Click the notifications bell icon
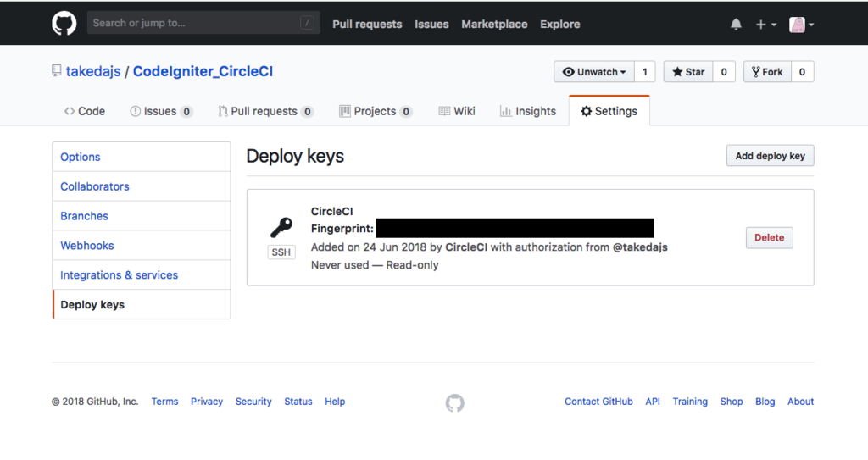868x460 pixels. (x=736, y=25)
